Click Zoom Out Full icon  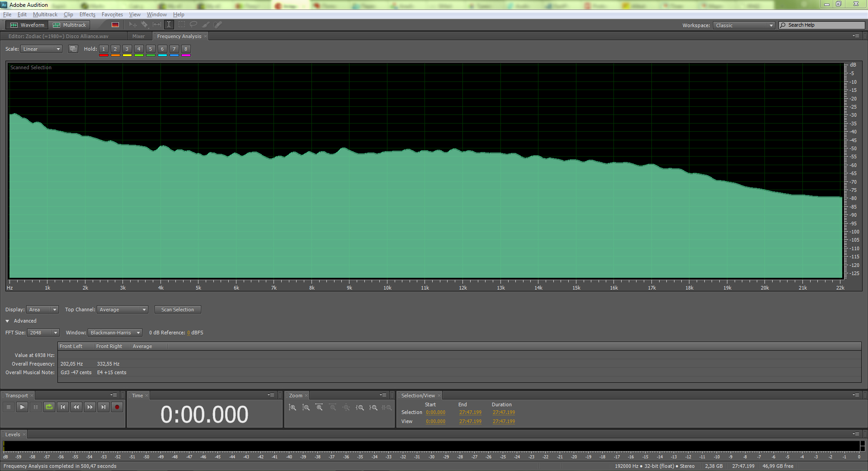[346, 408]
